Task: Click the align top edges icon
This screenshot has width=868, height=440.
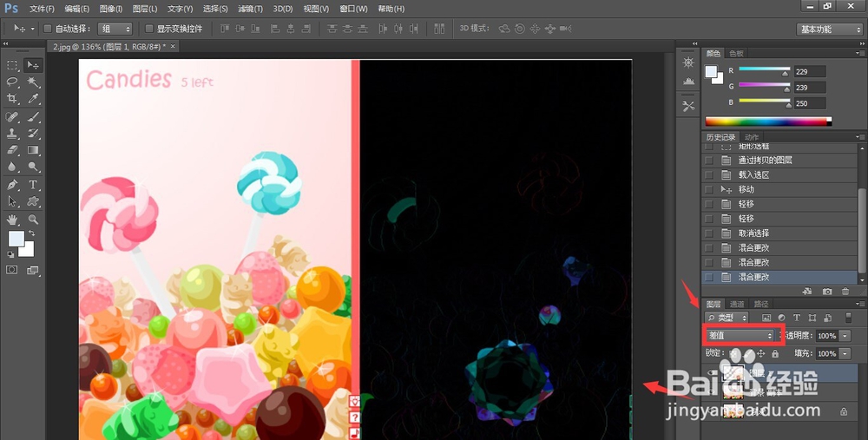Action: [225, 29]
